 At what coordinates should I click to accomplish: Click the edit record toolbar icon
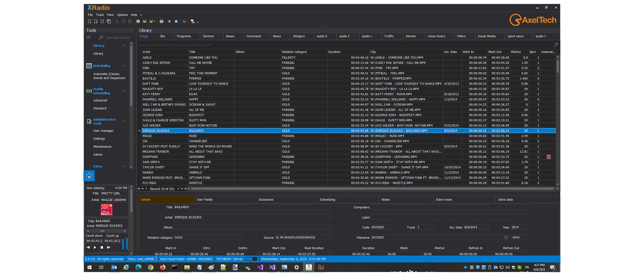tap(96, 21)
